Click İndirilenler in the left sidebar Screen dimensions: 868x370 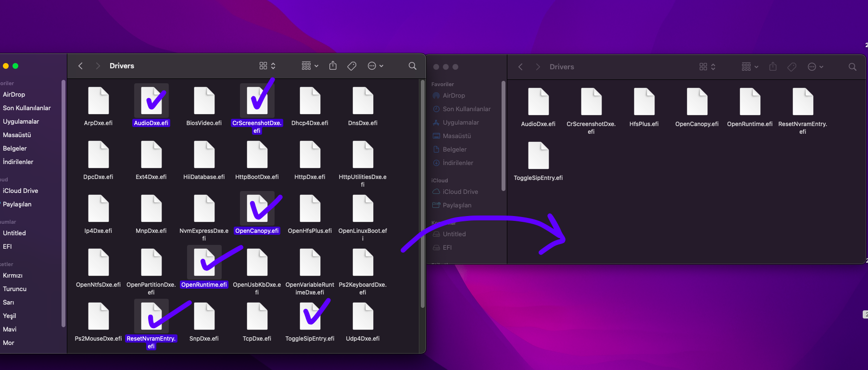(x=18, y=162)
